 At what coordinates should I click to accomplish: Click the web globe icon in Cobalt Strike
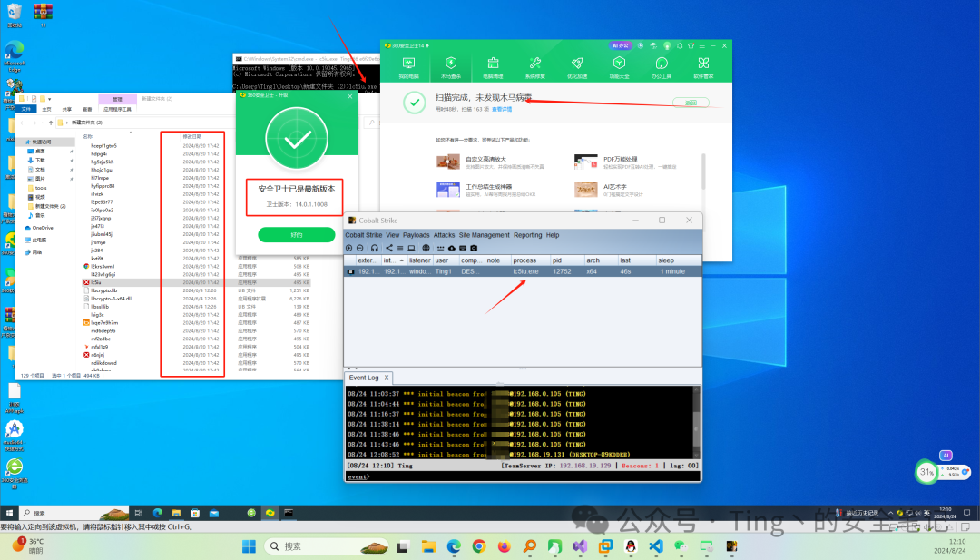[426, 248]
